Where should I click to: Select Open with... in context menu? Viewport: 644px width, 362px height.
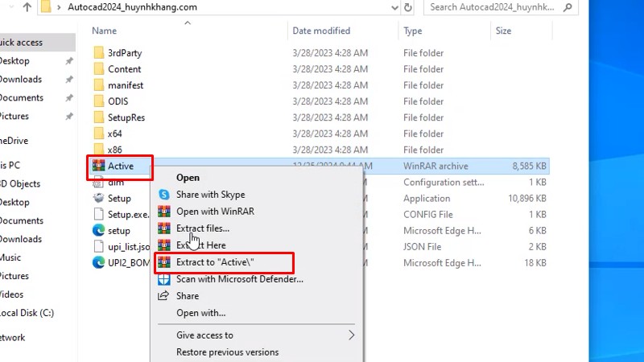[x=200, y=313]
